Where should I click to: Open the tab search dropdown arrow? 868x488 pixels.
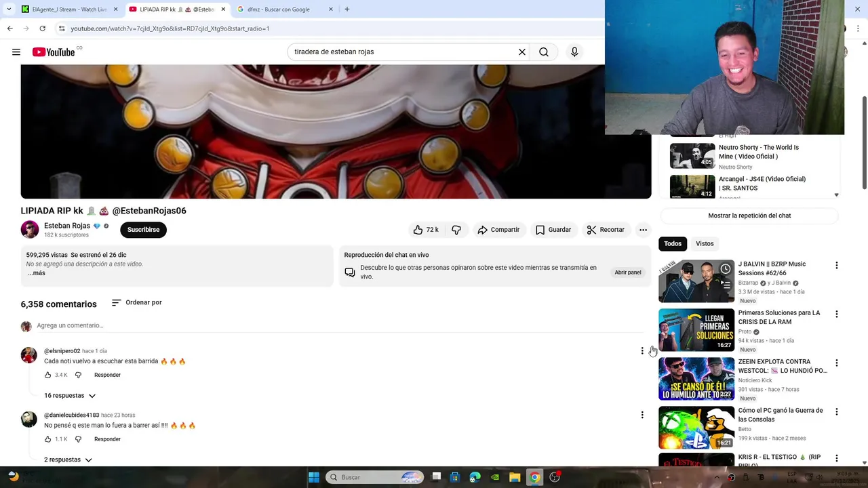[x=7, y=9]
